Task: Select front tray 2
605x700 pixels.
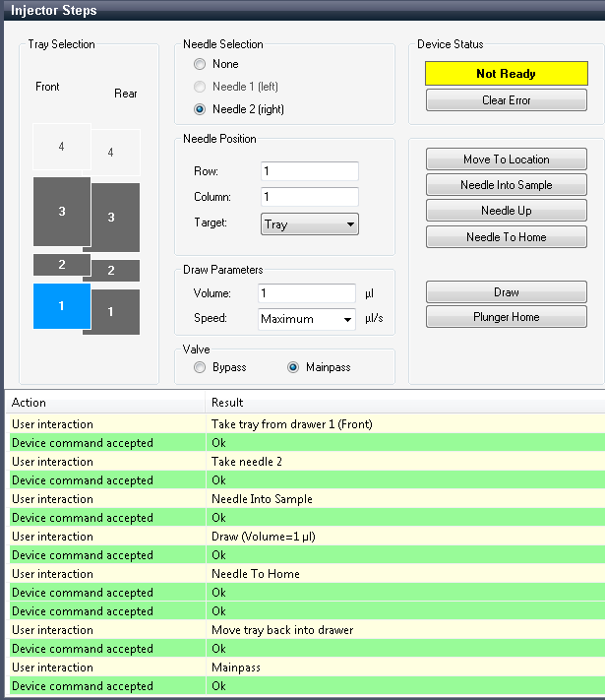Action: point(61,265)
